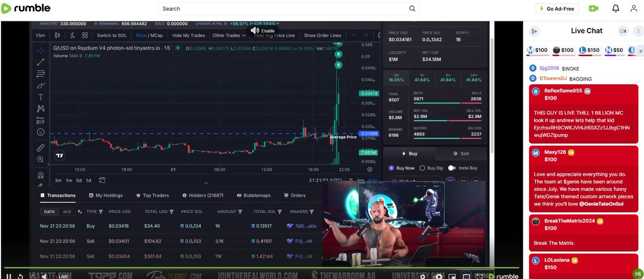Set chart range to 5d
Image resolution: width=644 pixels, height=279 pixels.
78,180
